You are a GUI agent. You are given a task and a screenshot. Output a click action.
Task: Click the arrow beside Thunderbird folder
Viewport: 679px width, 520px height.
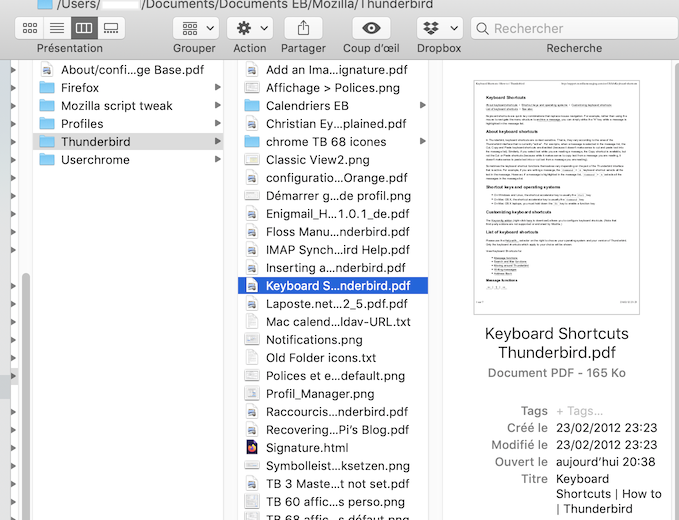pos(218,141)
